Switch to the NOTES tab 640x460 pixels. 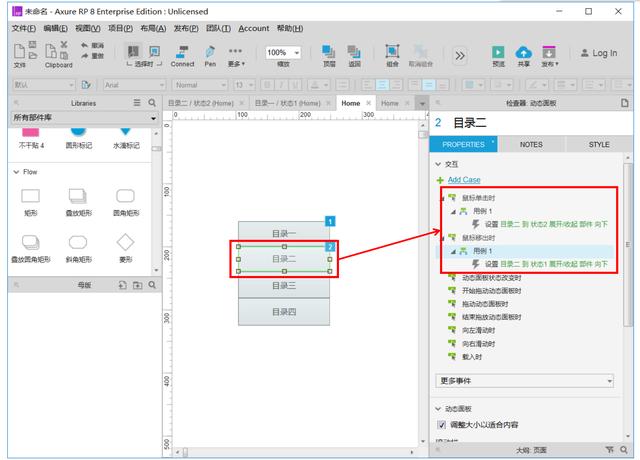tap(531, 145)
